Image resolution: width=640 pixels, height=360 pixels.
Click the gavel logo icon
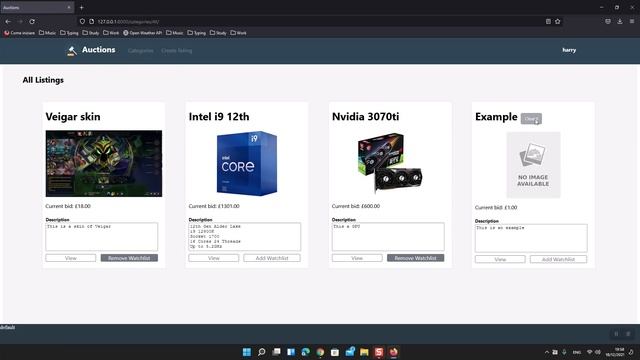coord(72,51)
